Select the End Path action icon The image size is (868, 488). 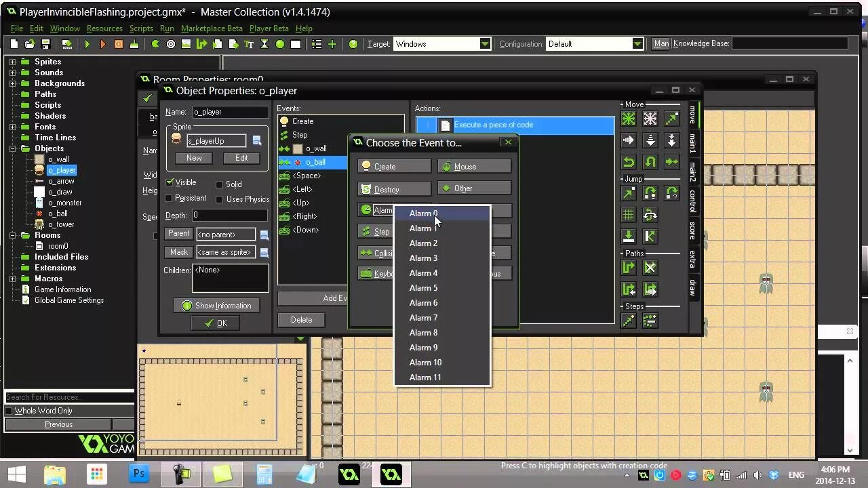650,268
